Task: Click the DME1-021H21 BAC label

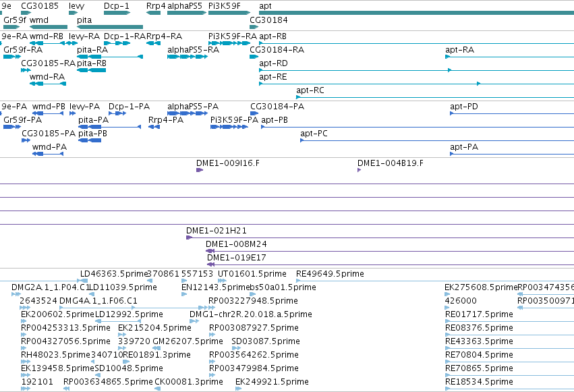Action: pyautogui.click(x=217, y=231)
